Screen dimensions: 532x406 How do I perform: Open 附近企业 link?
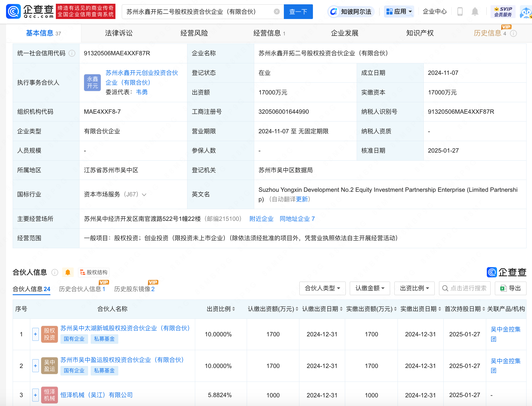[261, 219]
